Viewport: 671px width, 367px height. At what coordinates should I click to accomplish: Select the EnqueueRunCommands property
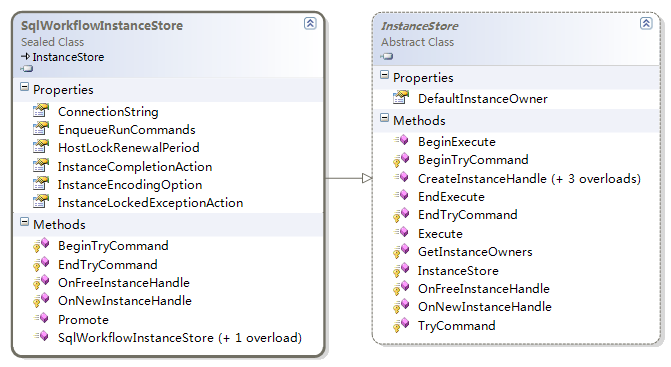tap(127, 130)
